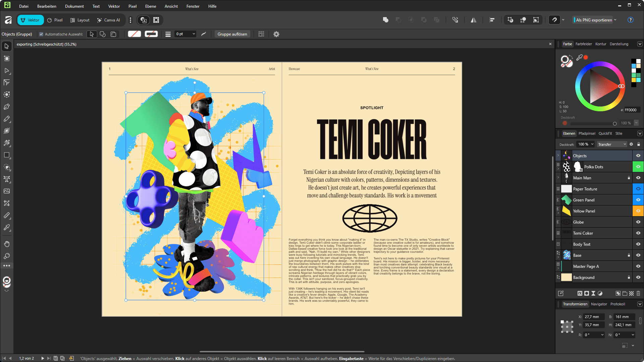Choose the Node tool
The height and width of the screenshot is (362, 644).
pyautogui.click(x=7, y=71)
